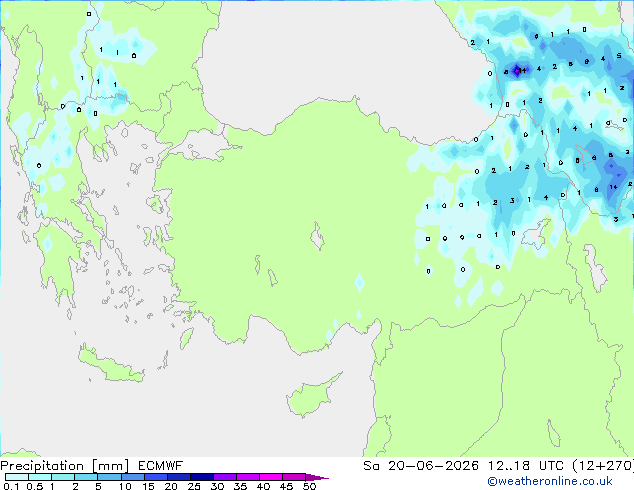Click the '0.1' legend scale value

pyautogui.click(x=11, y=486)
